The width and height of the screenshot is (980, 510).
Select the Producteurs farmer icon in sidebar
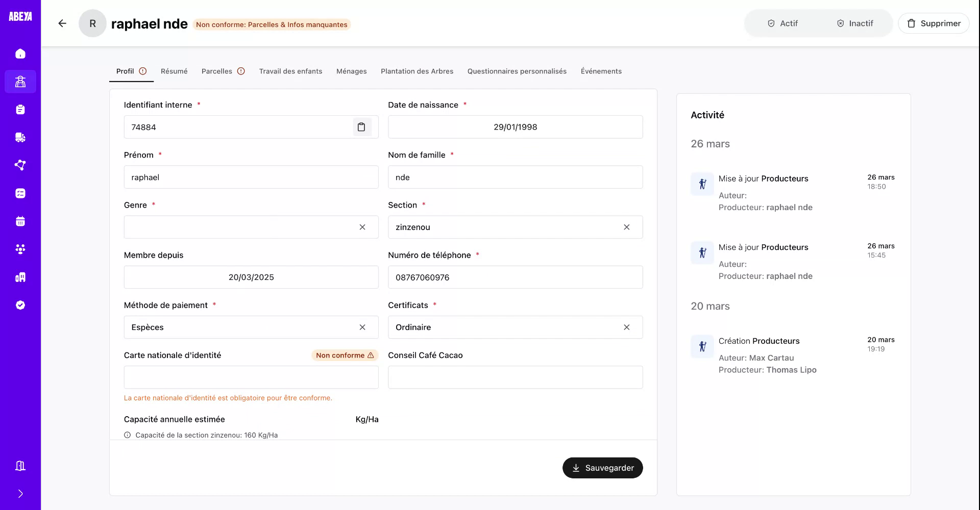[x=20, y=82]
